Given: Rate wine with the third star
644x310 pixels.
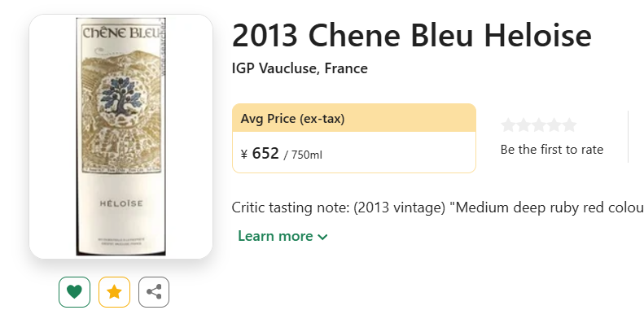Looking at the screenshot, I should (x=538, y=124).
